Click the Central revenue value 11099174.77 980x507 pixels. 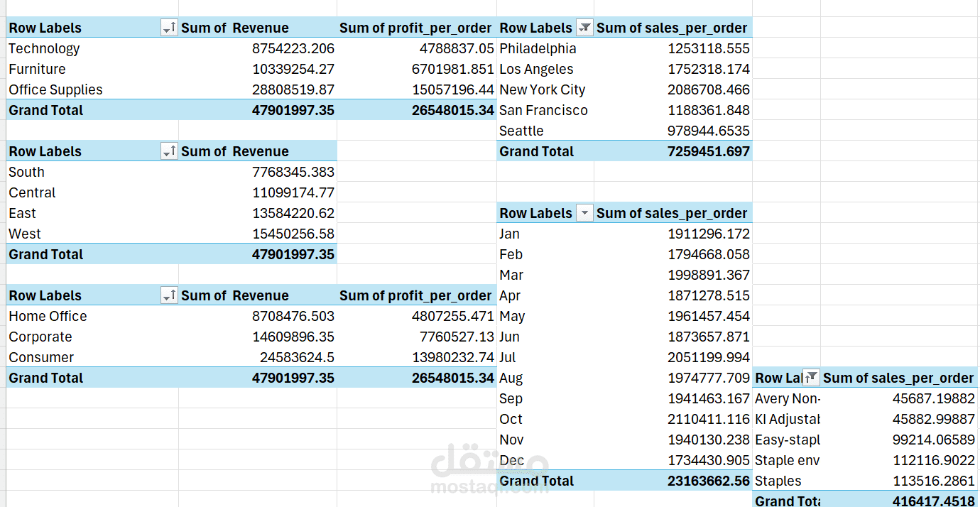(293, 193)
